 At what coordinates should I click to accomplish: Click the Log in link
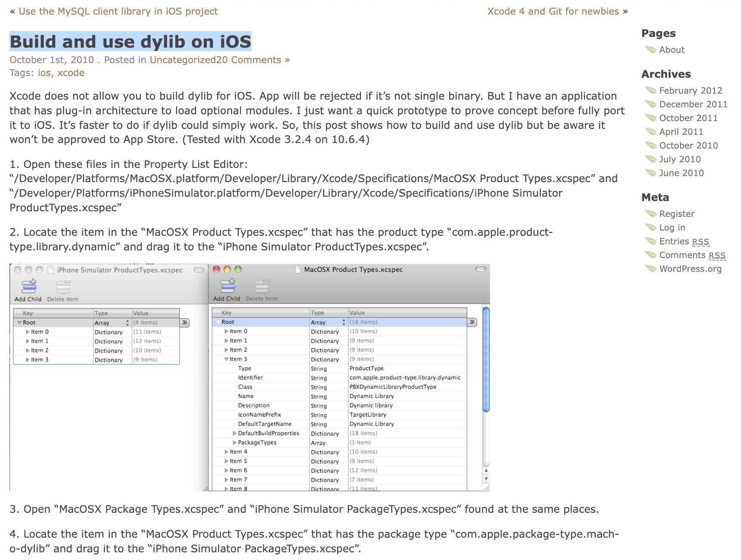tap(672, 228)
